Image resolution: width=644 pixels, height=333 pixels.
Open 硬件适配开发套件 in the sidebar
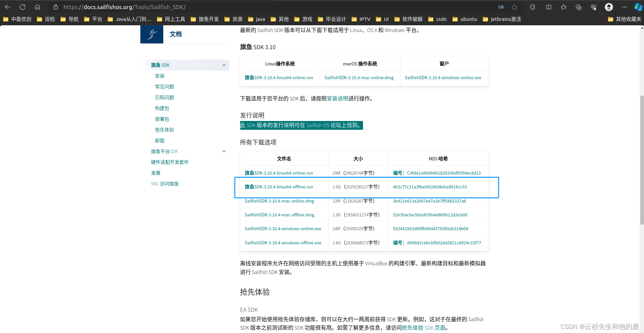click(170, 162)
